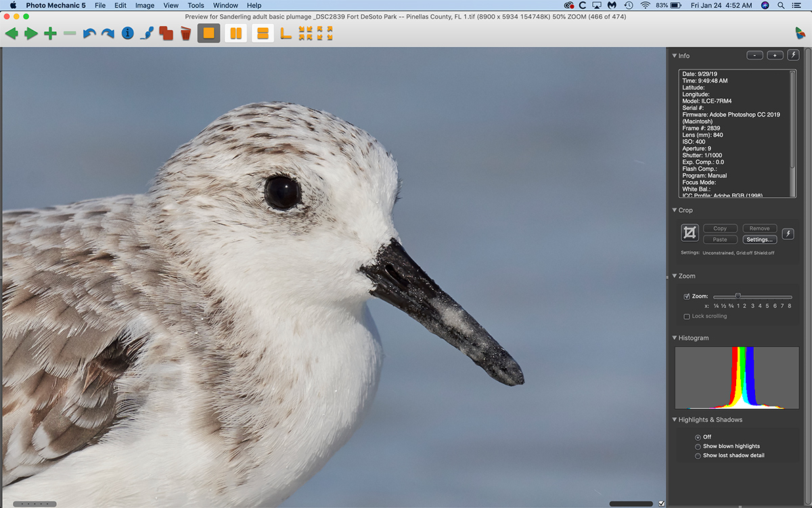Open Wi-Fi status menu
Screen dimensions: 812x508
coord(645,5)
